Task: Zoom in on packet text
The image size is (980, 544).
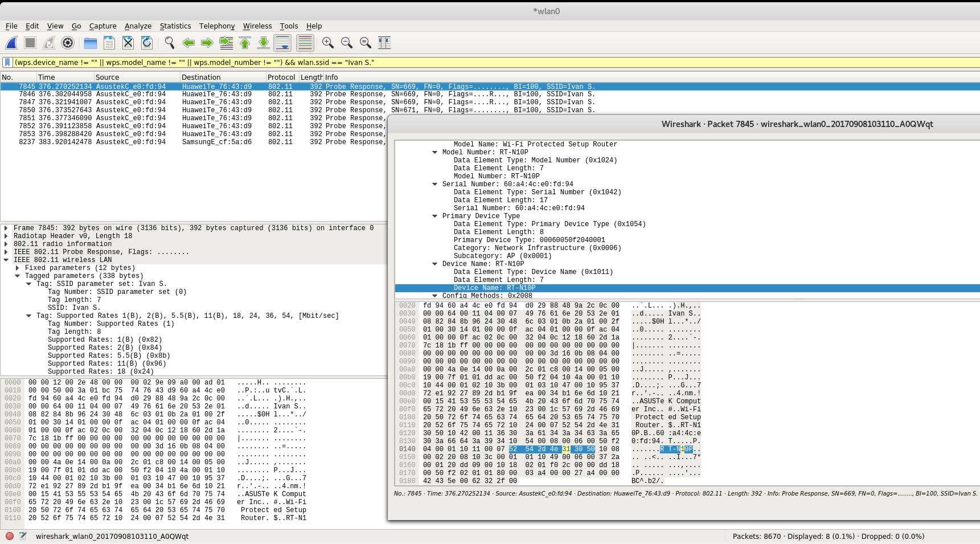Action: click(x=327, y=43)
